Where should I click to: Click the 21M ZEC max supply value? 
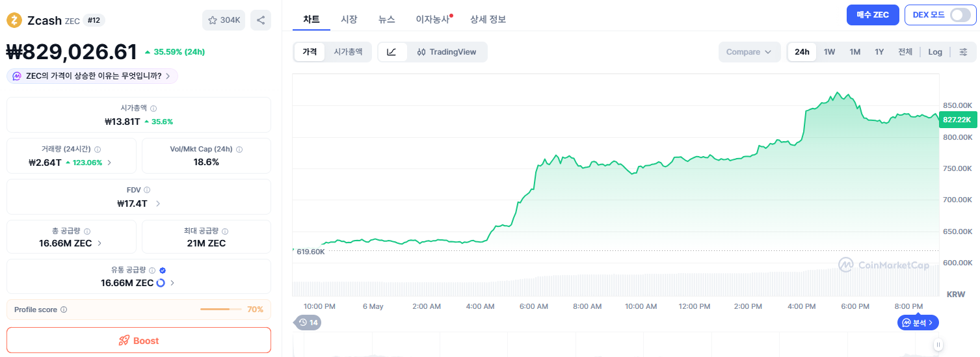point(206,243)
